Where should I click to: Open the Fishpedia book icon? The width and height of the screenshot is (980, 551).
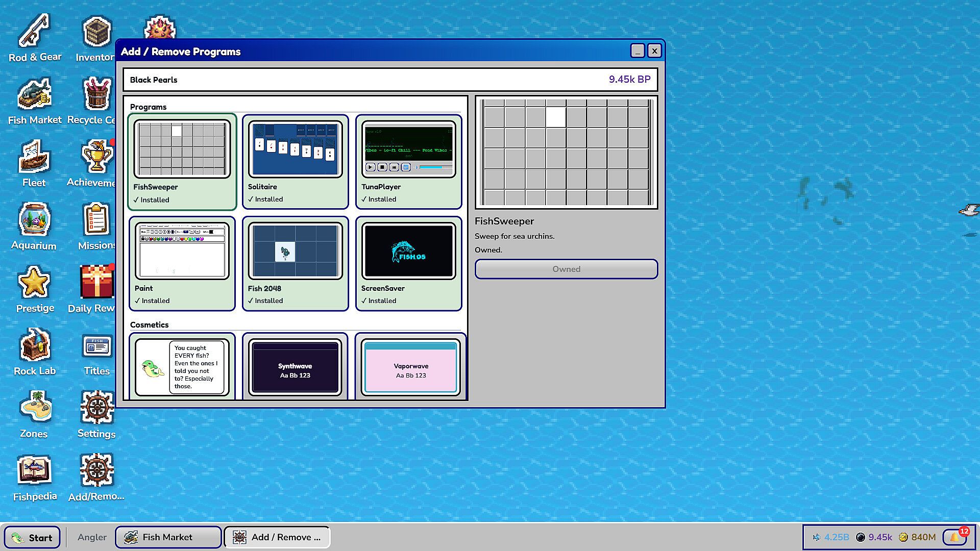pyautogui.click(x=35, y=478)
